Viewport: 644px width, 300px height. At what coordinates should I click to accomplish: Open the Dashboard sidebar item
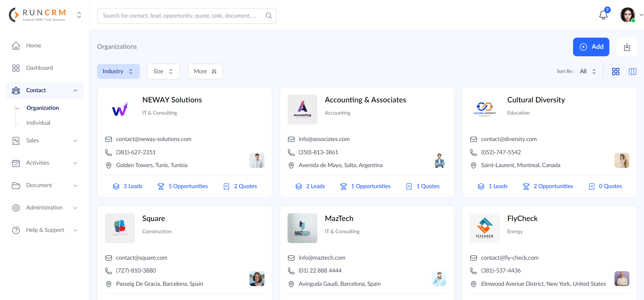pos(39,68)
